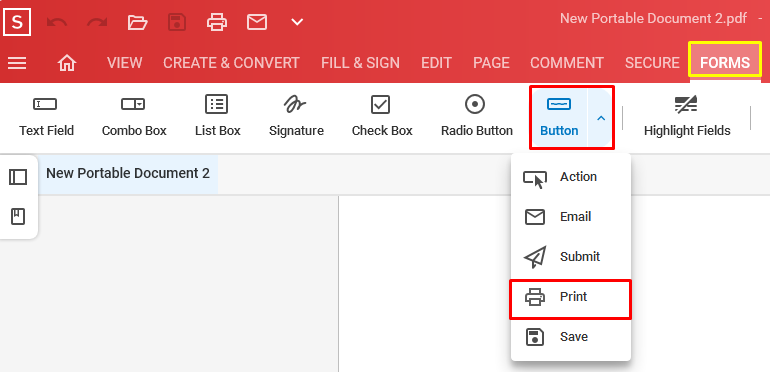
Task: Expand the quick access toolbar chevron
Action: 297,22
